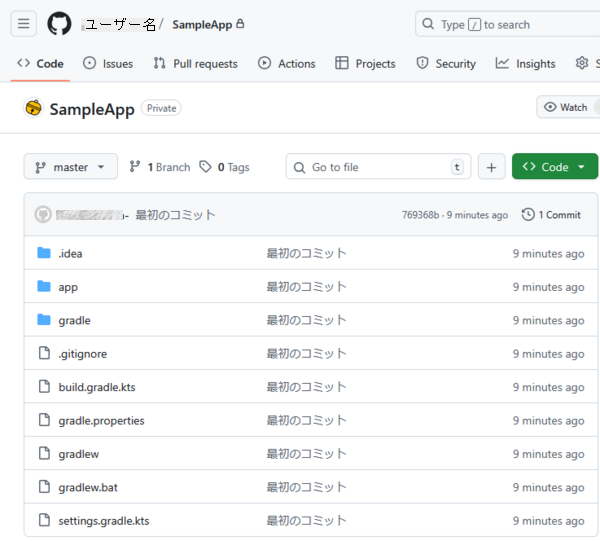Click the GitHub logo icon
This screenshot has width=600, height=541.
[59, 24]
